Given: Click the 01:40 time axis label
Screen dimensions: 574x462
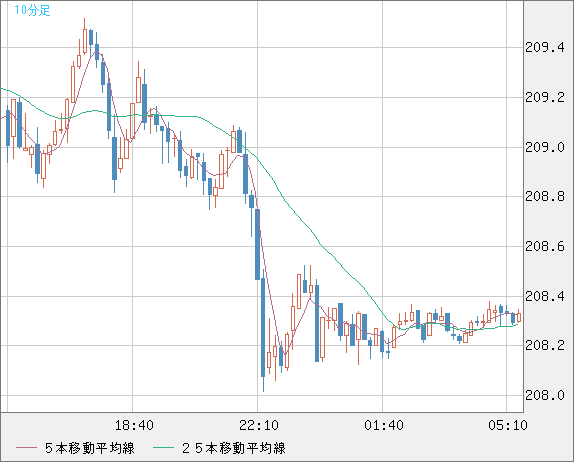Looking at the screenshot, I should point(384,425).
